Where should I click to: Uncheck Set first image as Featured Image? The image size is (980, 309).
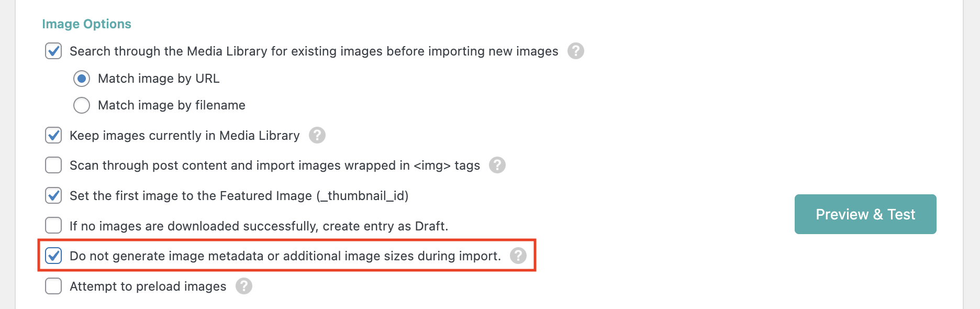pos(53,195)
